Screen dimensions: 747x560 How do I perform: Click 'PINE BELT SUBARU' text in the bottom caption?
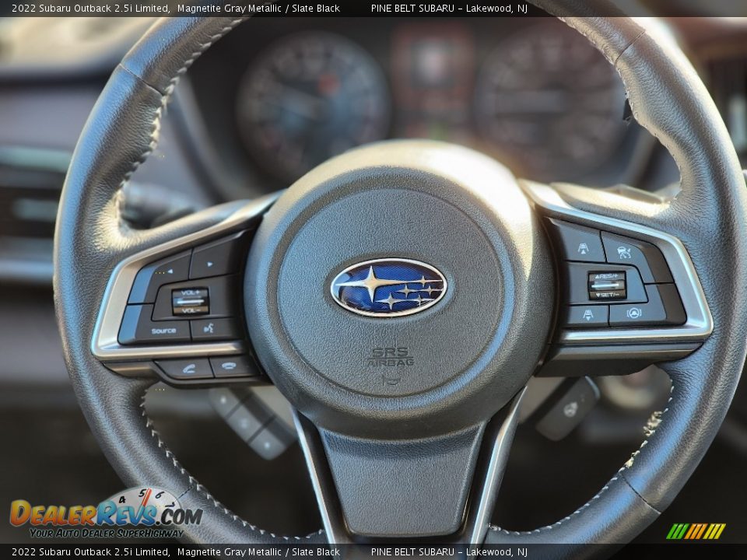coord(412,551)
